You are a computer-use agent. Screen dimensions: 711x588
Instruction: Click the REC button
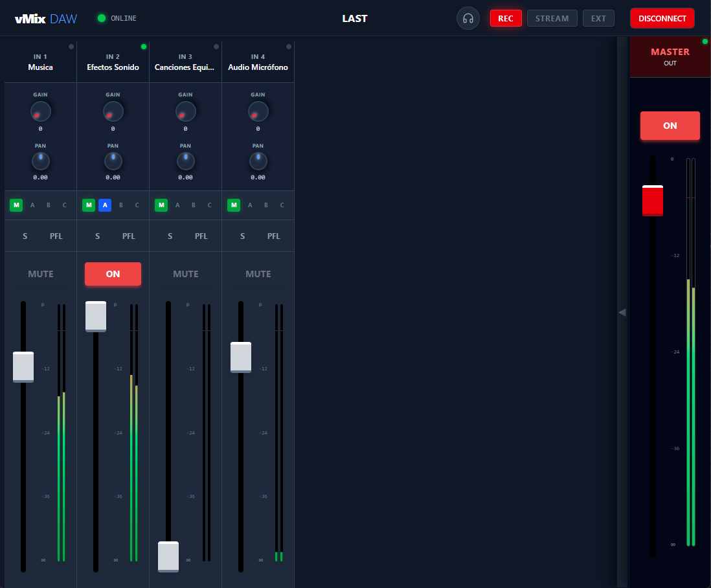click(x=506, y=18)
